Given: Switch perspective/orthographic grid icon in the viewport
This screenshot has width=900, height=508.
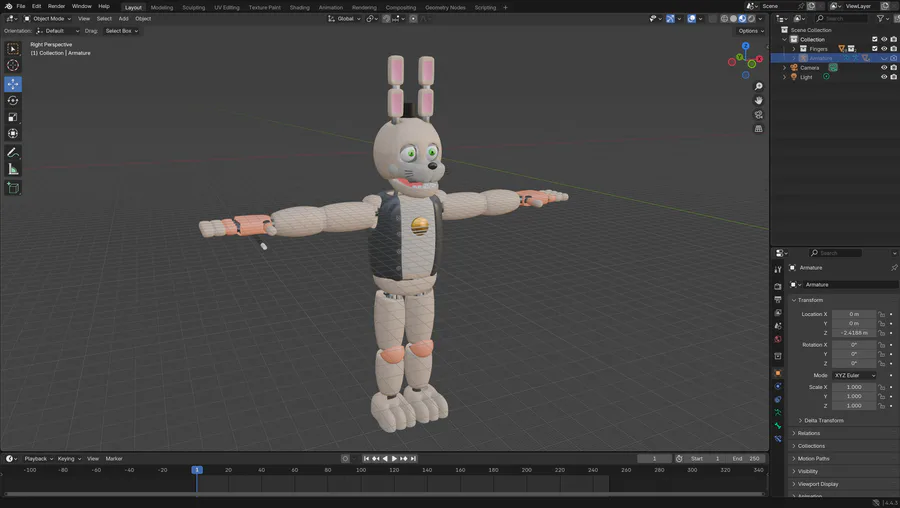Looking at the screenshot, I should pos(758,129).
